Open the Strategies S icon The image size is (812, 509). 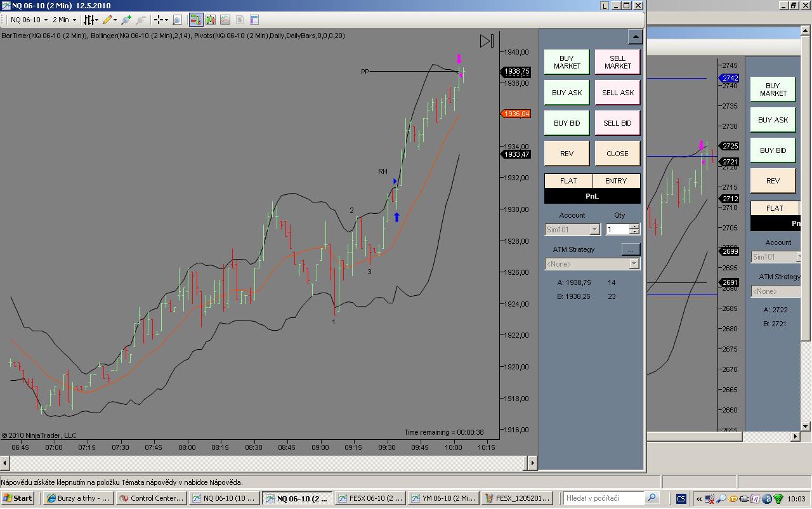point(240,20)
